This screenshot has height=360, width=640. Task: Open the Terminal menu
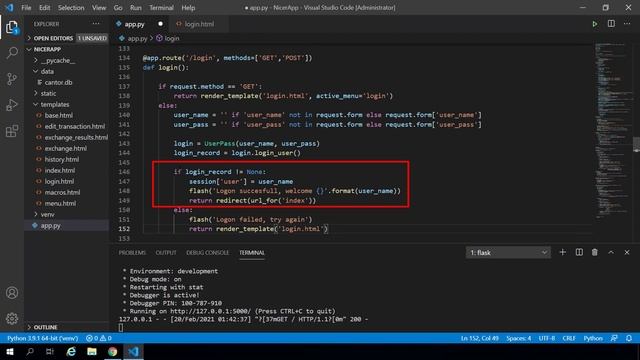click(161, 7)
